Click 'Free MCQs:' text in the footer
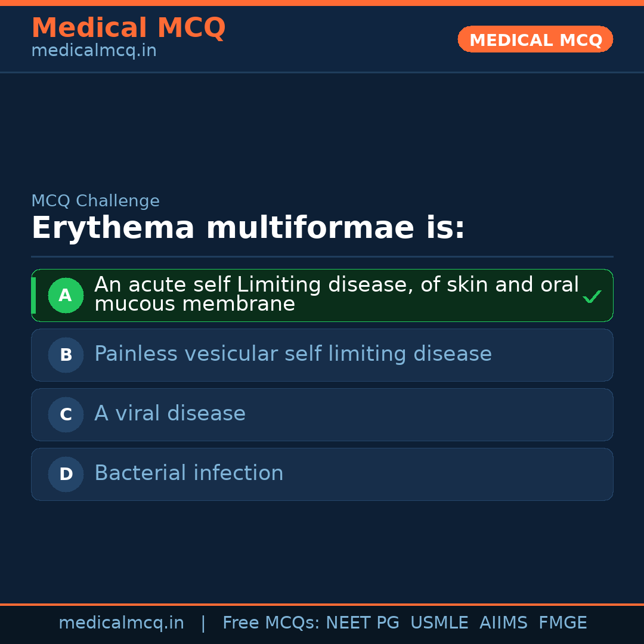This screenshot has height=644, width=644. (x=271, y=623)
